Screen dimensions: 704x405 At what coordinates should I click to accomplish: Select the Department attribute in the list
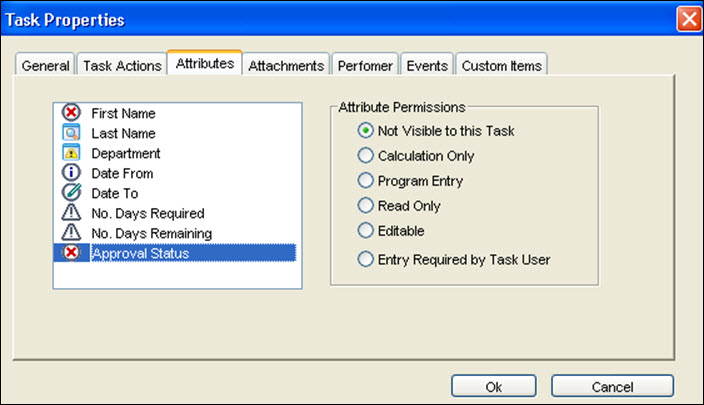pos(126,153)
